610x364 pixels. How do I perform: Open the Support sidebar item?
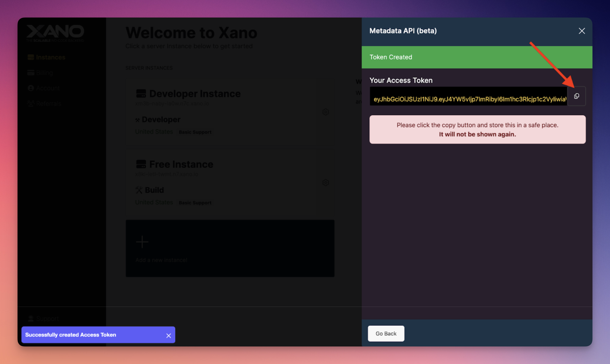point(43,318)
